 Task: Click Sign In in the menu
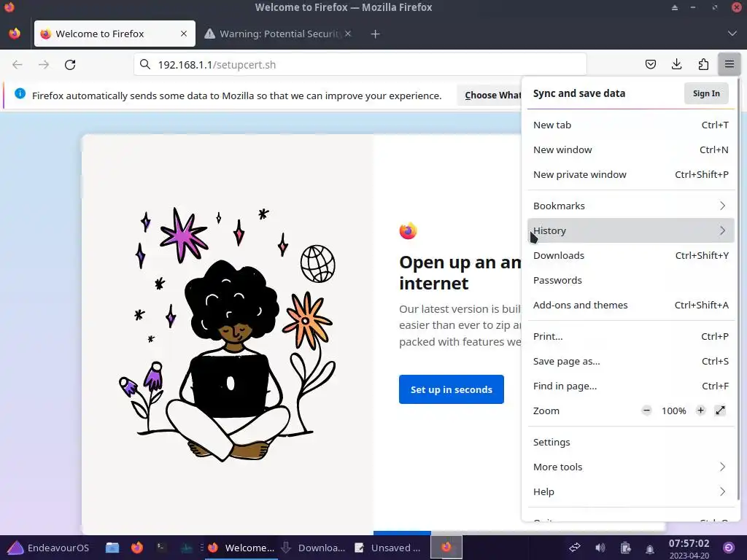(x=706, y=93)
